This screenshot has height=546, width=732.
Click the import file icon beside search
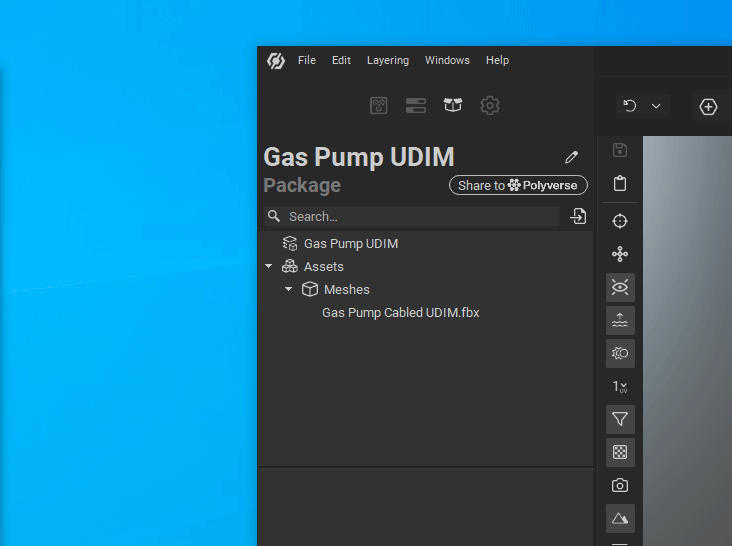(x=578, y=217)
